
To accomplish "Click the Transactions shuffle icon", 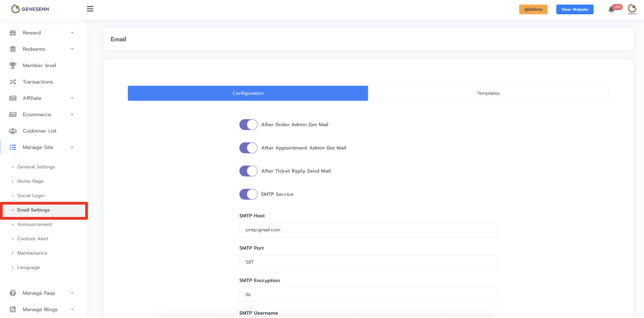I will tap(13, 82).
